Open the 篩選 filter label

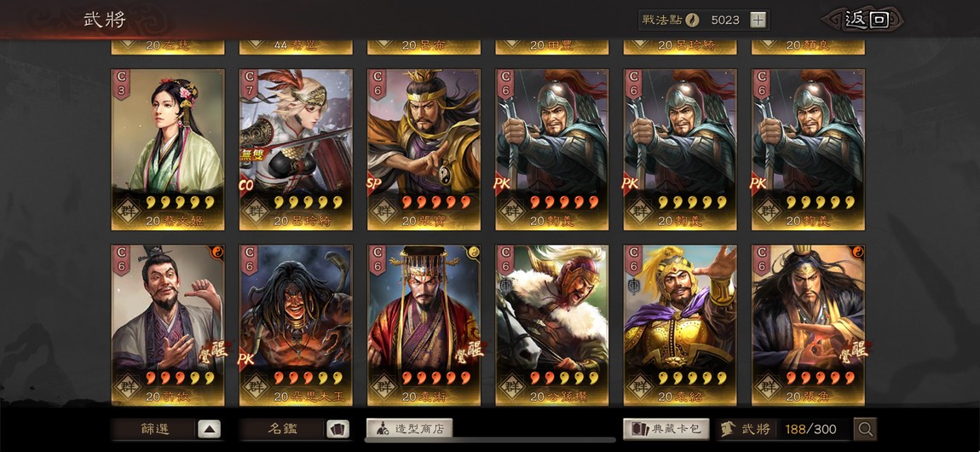click(154, 430)
